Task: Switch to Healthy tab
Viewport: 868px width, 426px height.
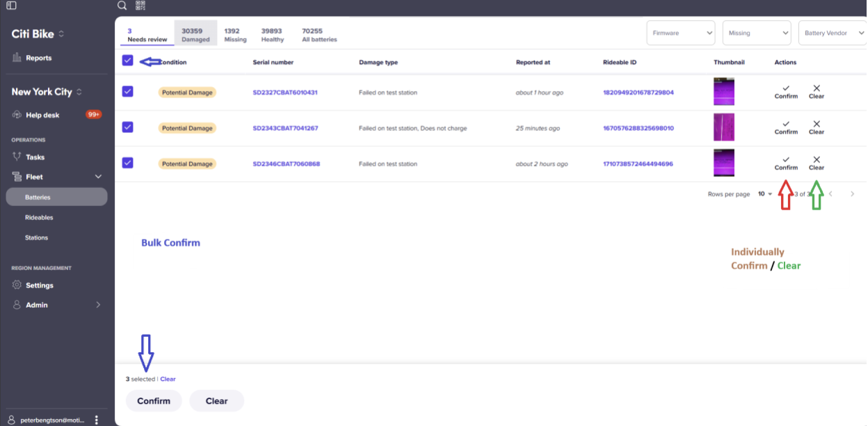Action: point(272,35)
